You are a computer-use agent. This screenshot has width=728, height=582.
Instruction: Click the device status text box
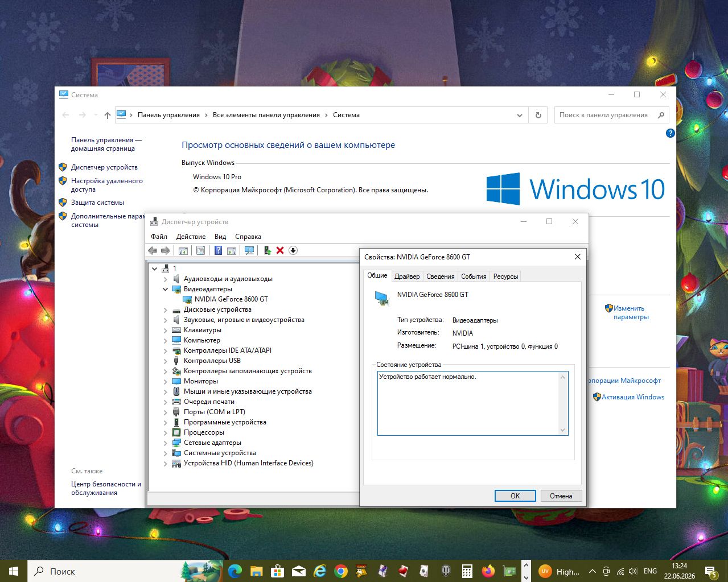point(472,403)
